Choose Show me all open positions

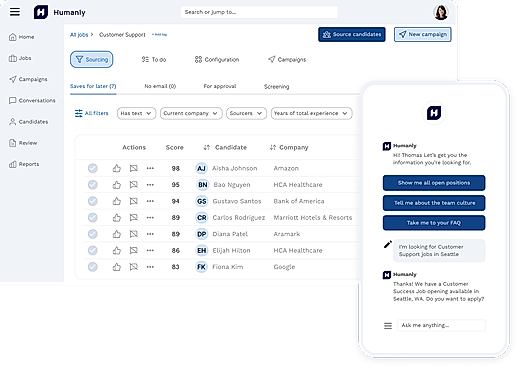[434, 183]
